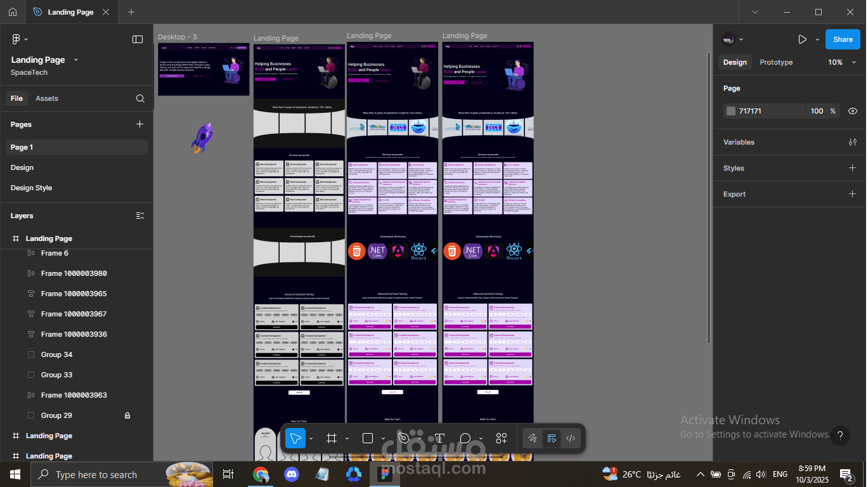Search layers with the magnifier icon

(140, 98)
